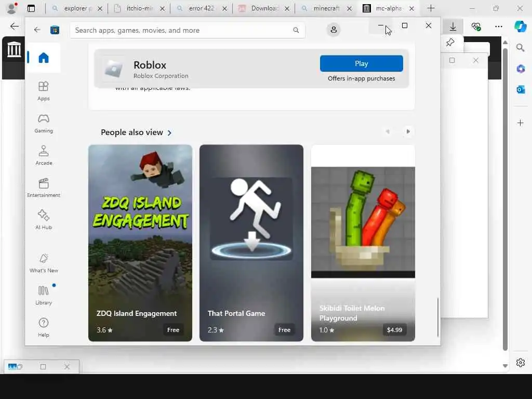
Task: Show next People also view items
Action: pyautogui.click(x=408, y=131)
